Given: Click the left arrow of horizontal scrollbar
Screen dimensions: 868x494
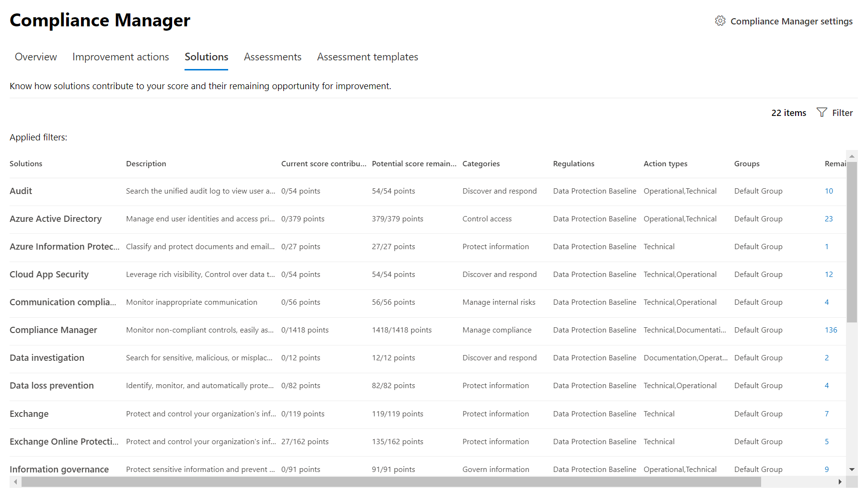Looking at the screenshot, I should pos(14,482).
